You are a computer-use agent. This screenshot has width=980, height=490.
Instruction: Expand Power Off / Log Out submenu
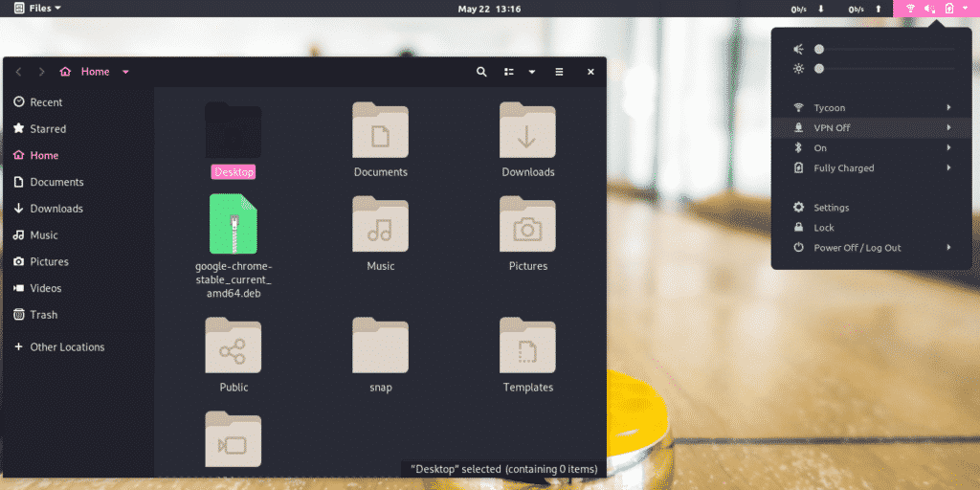click(x=872, y=248)
